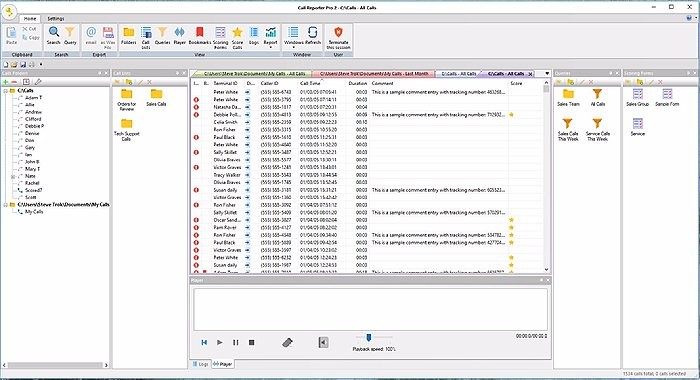Open the Player view ribbon button
The width and height of the screenshot is (700, 380).
coord(179,36)
